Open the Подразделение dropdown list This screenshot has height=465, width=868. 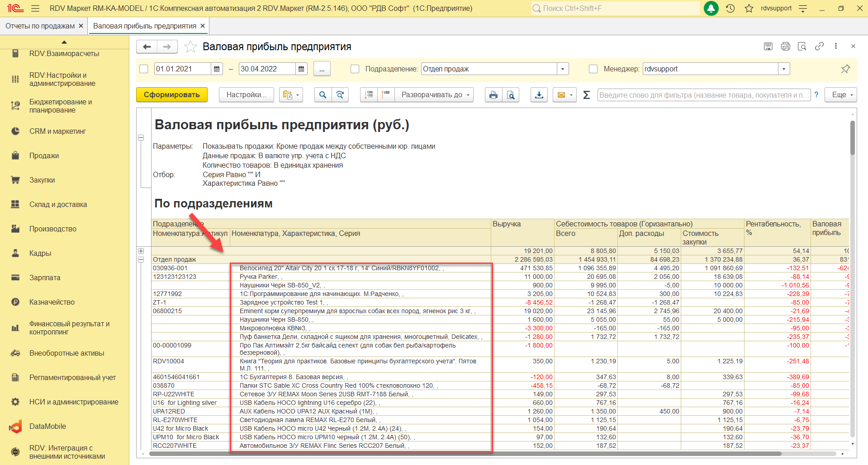pos(563,69)
